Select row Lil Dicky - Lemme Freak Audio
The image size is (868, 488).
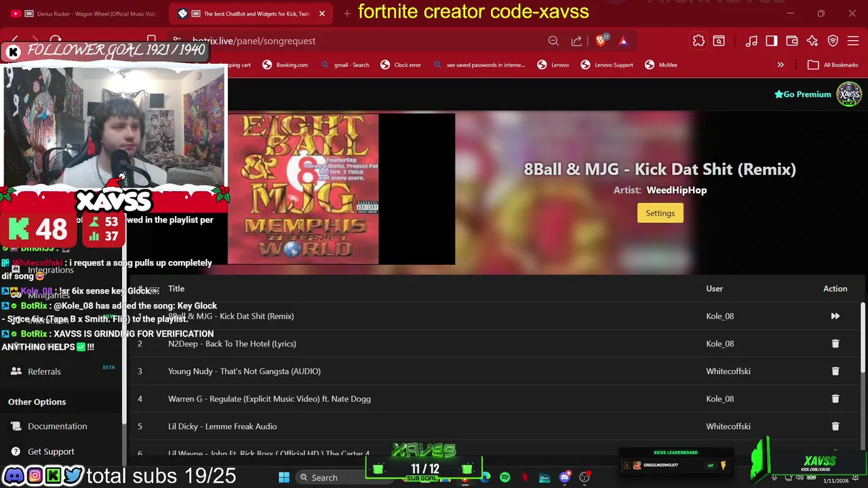[494, 426]
